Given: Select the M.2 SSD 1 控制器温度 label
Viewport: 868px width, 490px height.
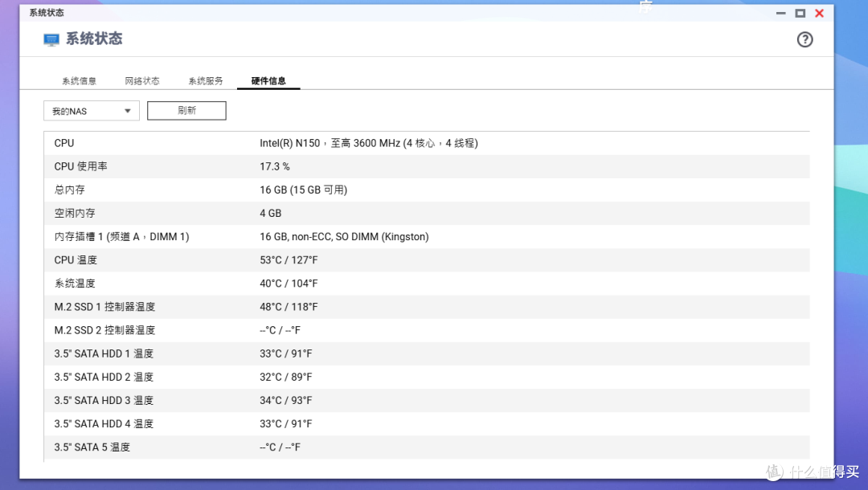Looking at the screenshot, I should [104, 307].
